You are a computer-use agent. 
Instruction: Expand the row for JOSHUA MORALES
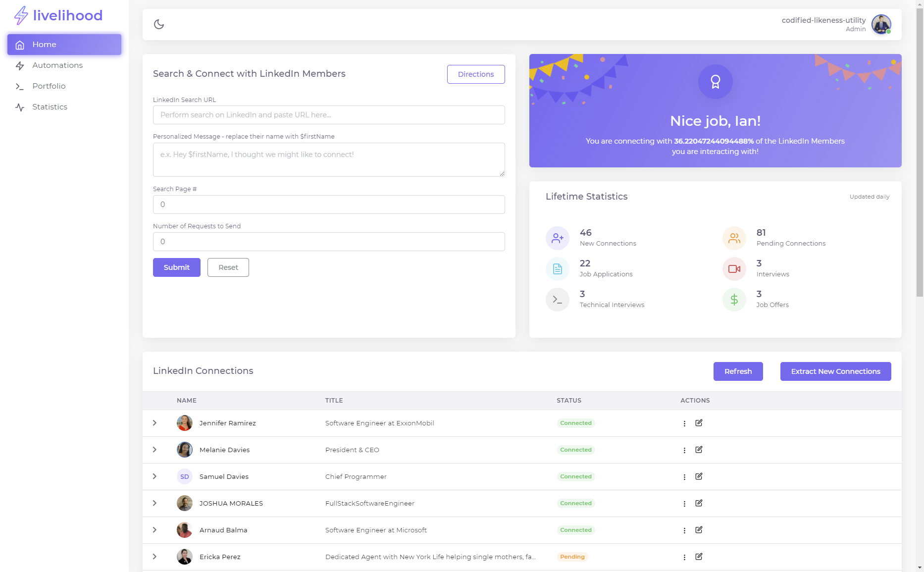pyautogui.click(x=154, y=503)
